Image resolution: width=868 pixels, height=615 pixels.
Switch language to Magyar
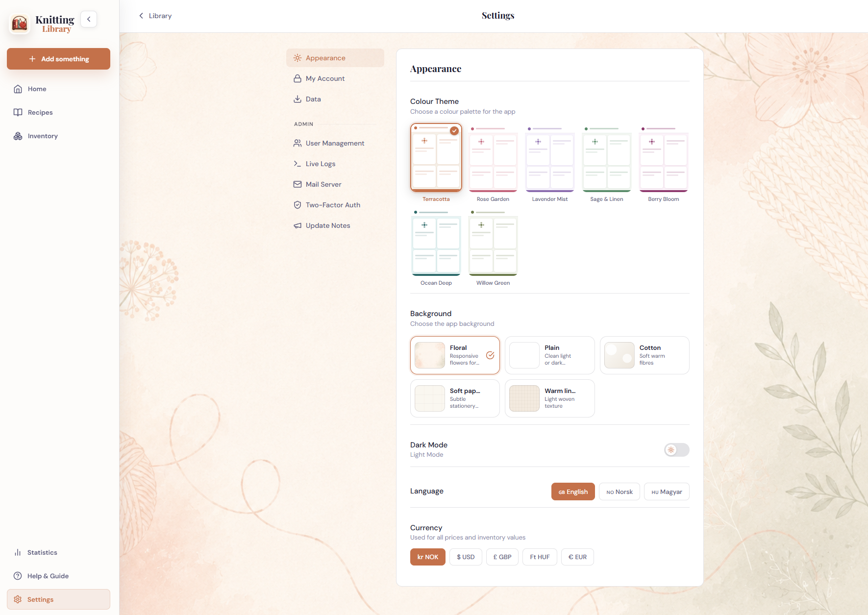[667, 492]
